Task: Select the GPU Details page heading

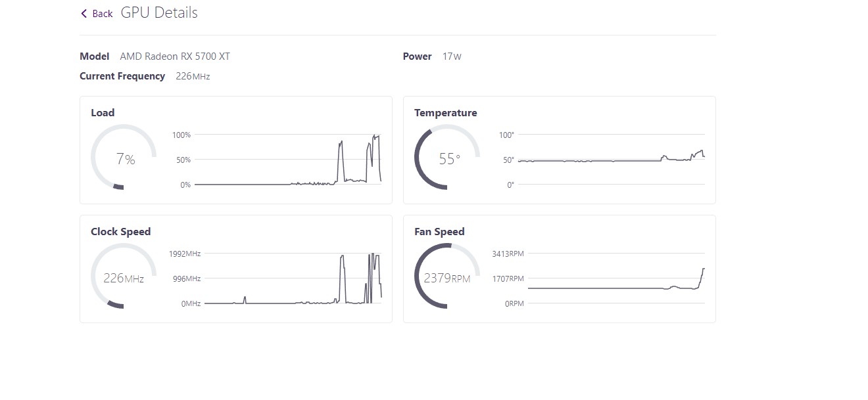Action: tap(159, 13)
